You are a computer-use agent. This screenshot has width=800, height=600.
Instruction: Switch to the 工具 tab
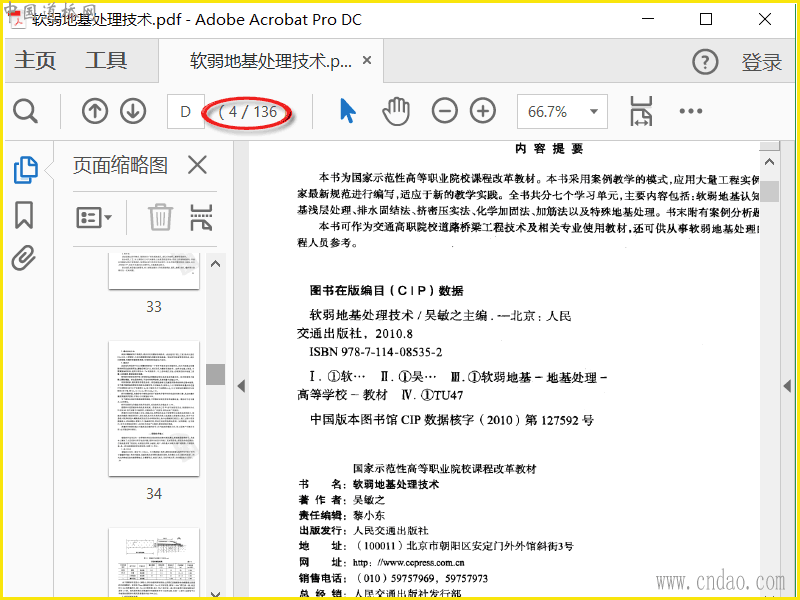point(106,61)
